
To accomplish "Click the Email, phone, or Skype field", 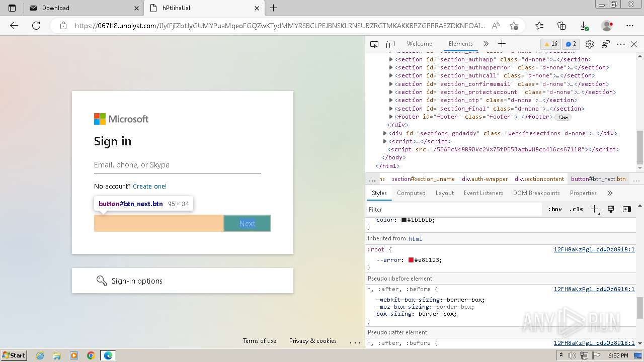I will coord(177,165).
